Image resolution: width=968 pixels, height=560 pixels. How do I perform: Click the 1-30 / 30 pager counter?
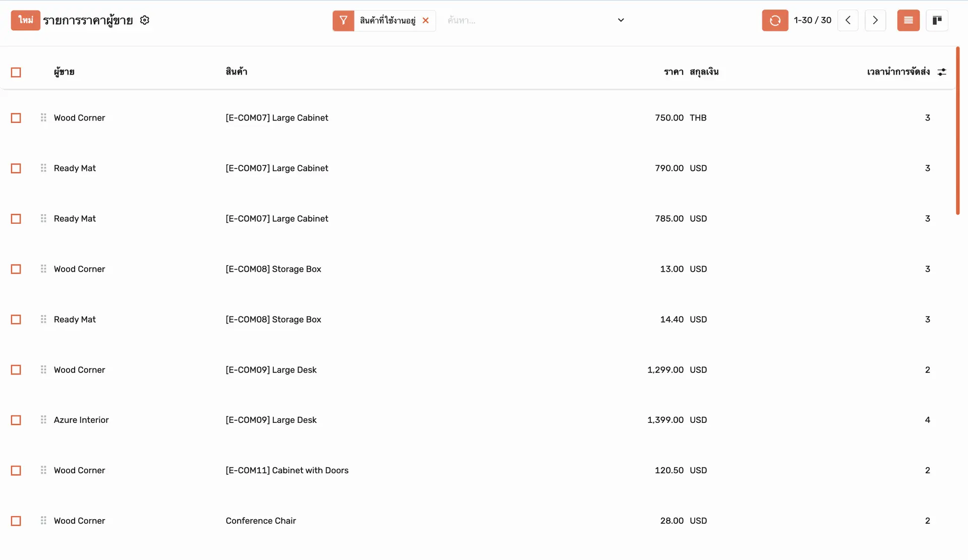pos(812,20)
